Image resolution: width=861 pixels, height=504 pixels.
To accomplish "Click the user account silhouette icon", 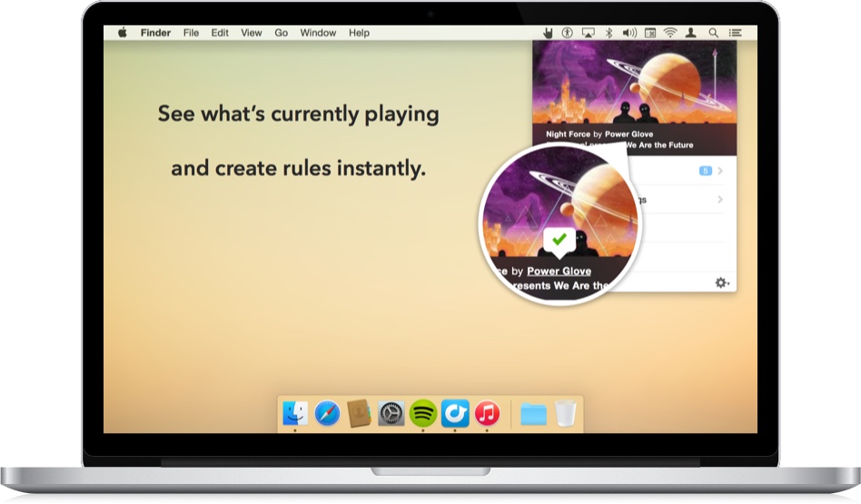I will (691, 33).
